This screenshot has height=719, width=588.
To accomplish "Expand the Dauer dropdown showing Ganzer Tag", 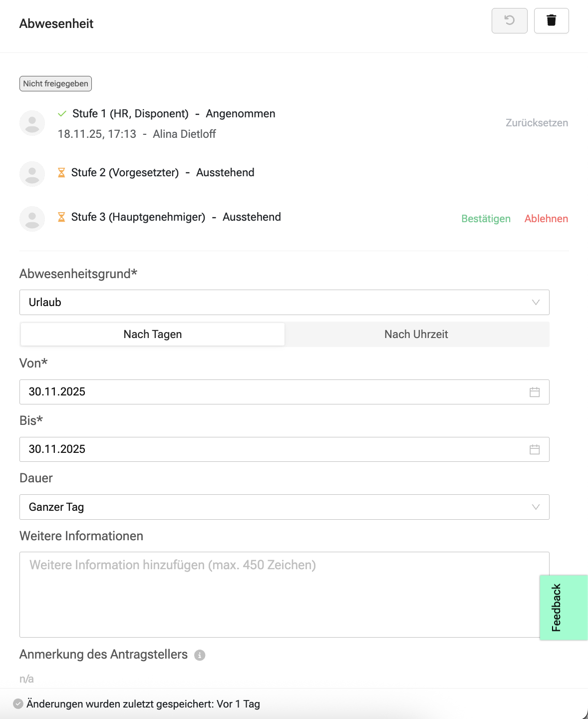I will pyautogui.click(x=284, y=507).
